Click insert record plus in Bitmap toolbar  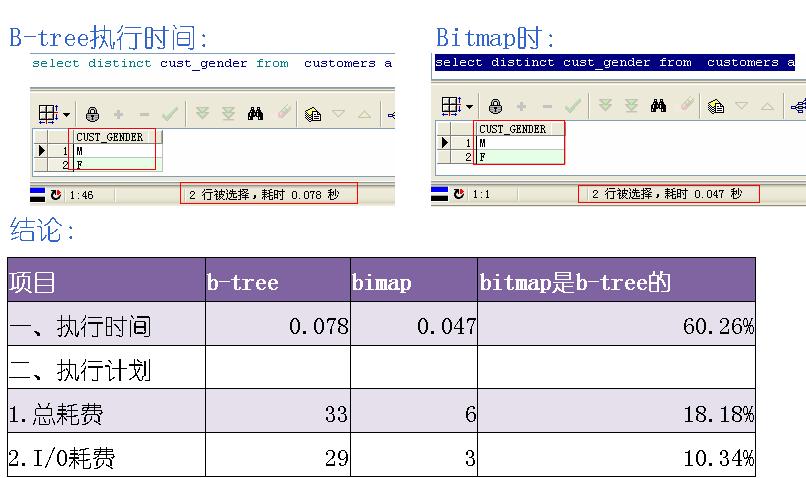[x=522, y=106]
